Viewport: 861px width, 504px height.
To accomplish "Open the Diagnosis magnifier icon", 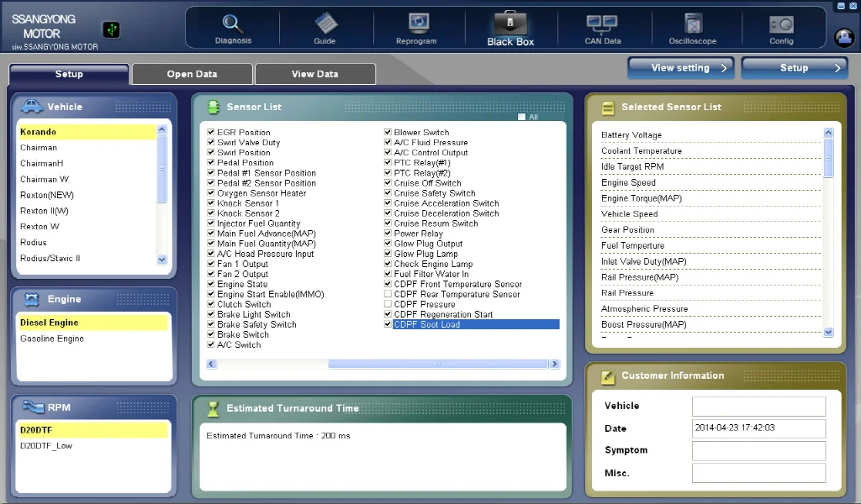I will [x=232, y=24].
